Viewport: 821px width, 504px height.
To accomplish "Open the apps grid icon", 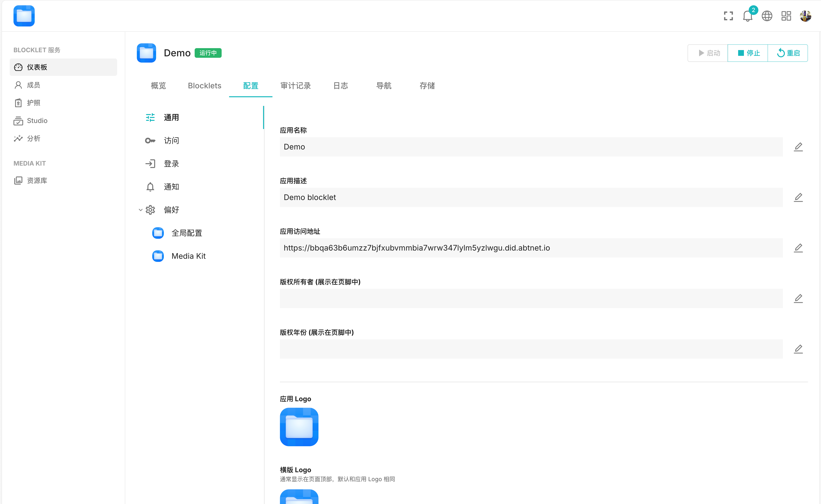I will tap(786, 16).
